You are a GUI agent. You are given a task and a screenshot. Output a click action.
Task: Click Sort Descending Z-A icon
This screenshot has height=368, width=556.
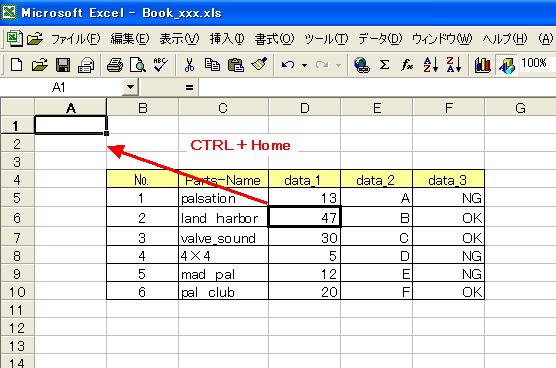coord(454,65)
